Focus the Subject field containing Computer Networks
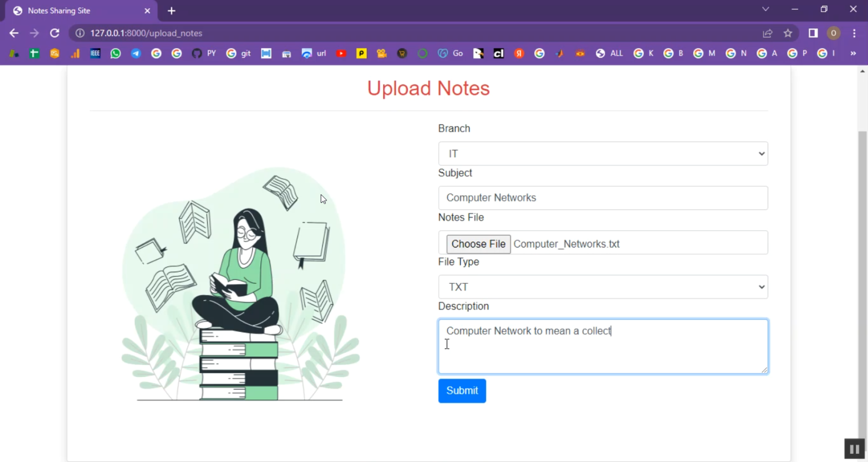Screen dimensions: 868x462 pyautogui.click(x=602, y=198)
